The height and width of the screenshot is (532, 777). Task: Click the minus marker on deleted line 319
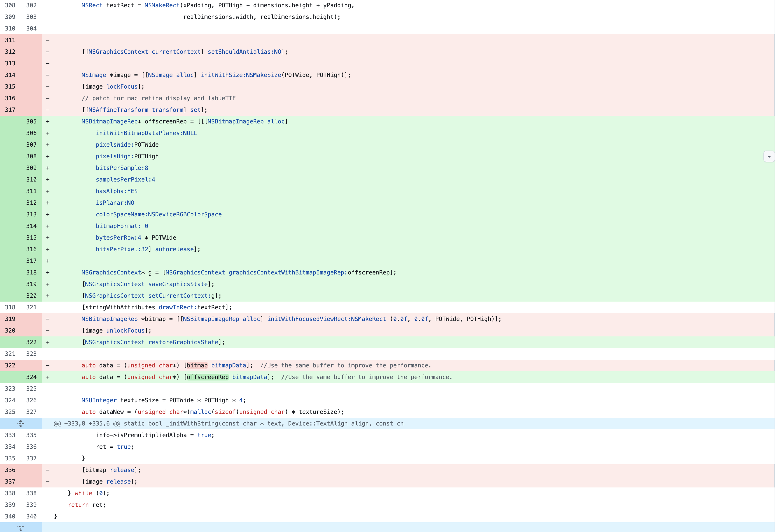coord(48,319)
